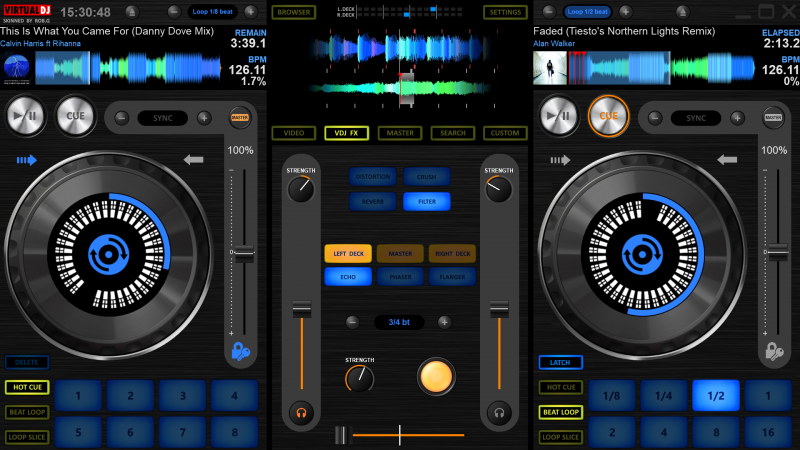The image size is (800, 450).
Task: Increase loop size on left deck Loop 1/8
Action: [x=251, y=11]
